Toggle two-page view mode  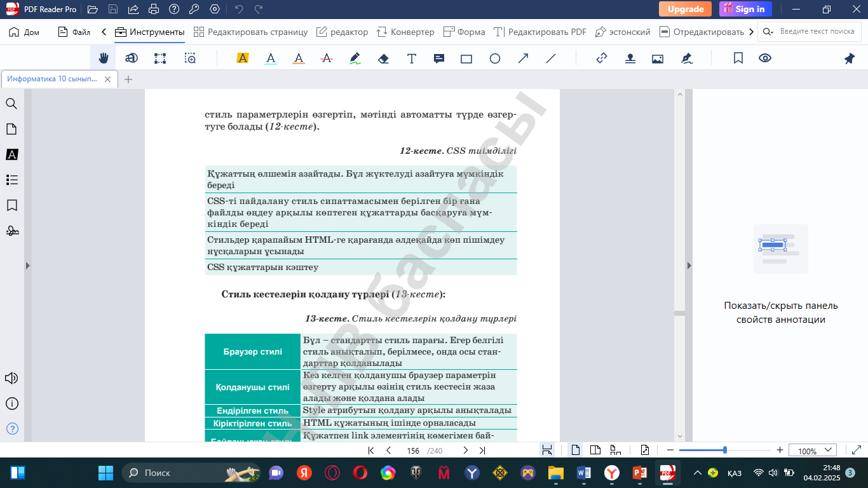[x=595, y=450]
